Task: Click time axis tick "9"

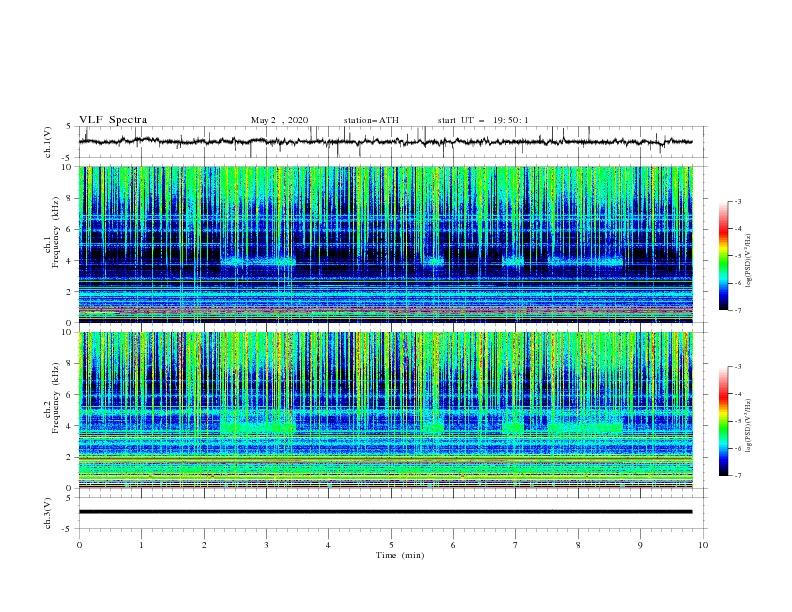Action: click(x=640, y=545)
